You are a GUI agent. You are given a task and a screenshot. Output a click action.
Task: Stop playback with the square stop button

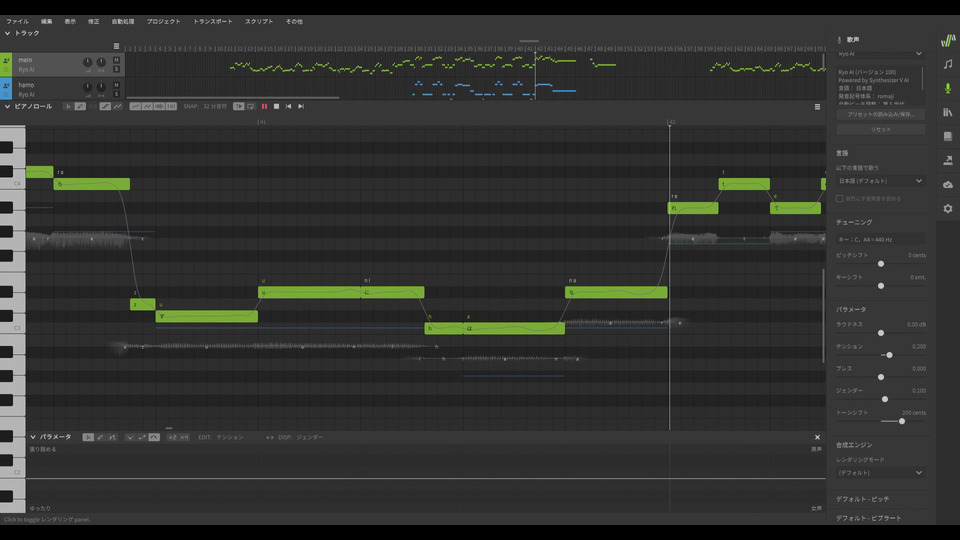(276, 107)
